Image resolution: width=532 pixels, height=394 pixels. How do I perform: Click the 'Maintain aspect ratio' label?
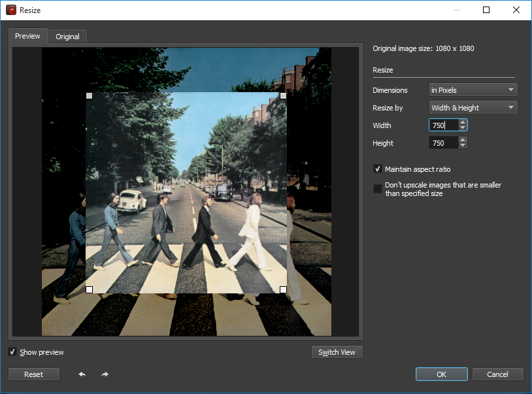point(418,169)
